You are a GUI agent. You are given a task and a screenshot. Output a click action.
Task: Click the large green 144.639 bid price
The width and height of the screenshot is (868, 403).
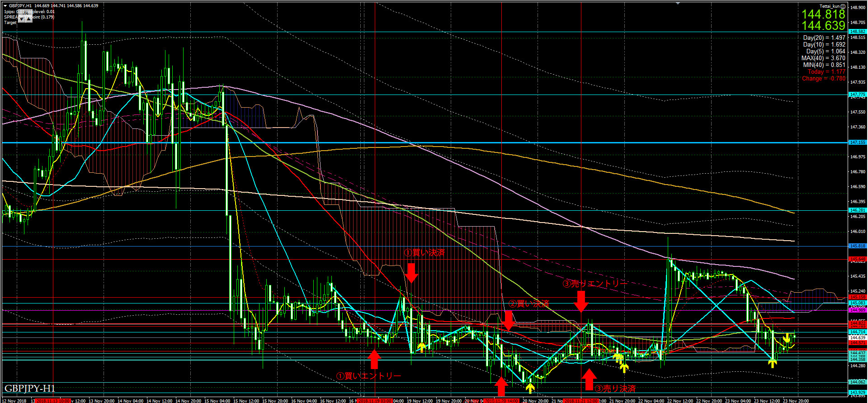tap(823, 26)
